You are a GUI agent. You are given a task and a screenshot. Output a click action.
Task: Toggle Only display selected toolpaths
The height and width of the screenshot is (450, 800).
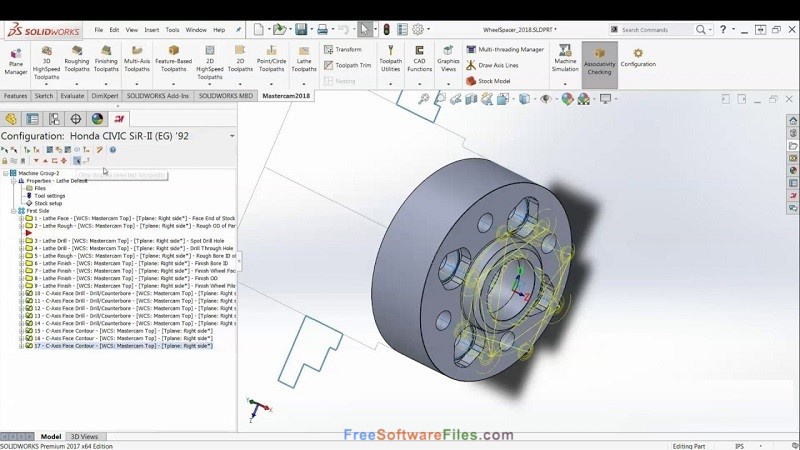coord(77,161)
